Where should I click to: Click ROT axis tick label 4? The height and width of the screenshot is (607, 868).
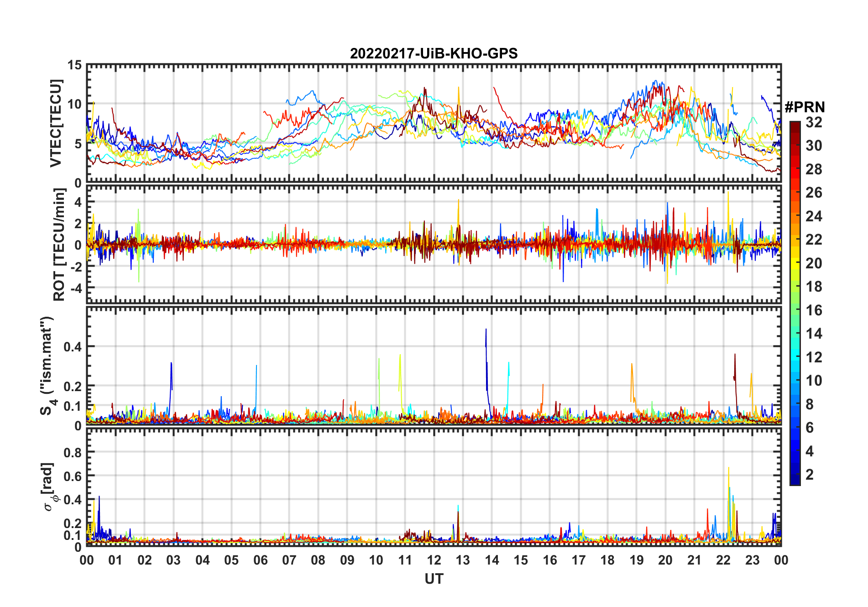click(x=78, y=202)
